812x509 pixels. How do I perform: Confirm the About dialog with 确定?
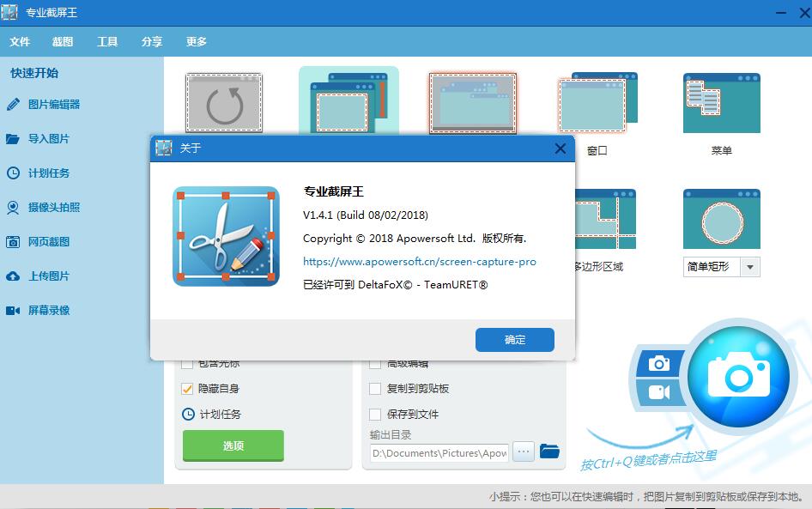[x=514, y=339]
